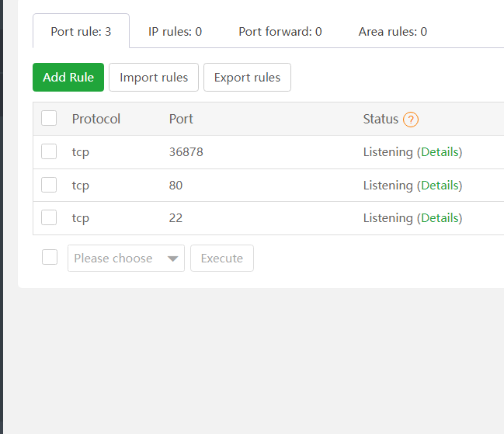Toggle the bottom batch-action checkbox
The width and height of the screenshot is (504, 434).
50,258
